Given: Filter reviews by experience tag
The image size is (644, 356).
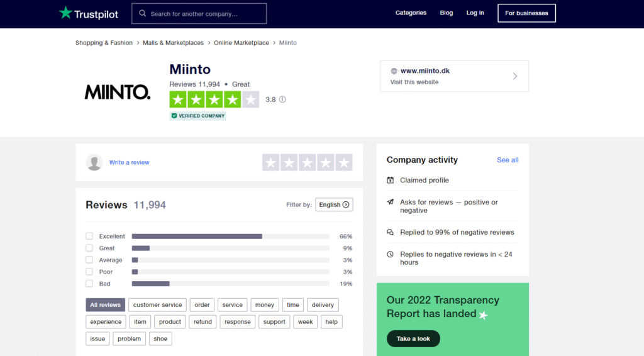Looking at the screenshot, I should point(106,321).
